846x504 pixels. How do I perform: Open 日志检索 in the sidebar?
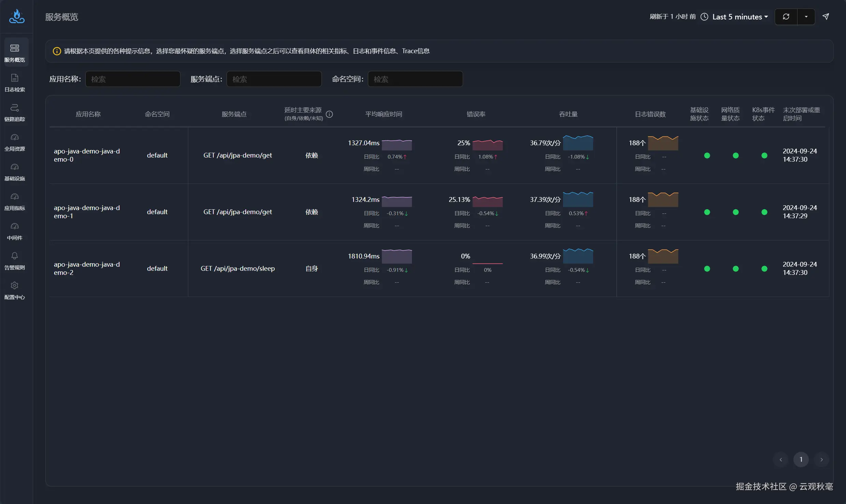tap(15, 83)
